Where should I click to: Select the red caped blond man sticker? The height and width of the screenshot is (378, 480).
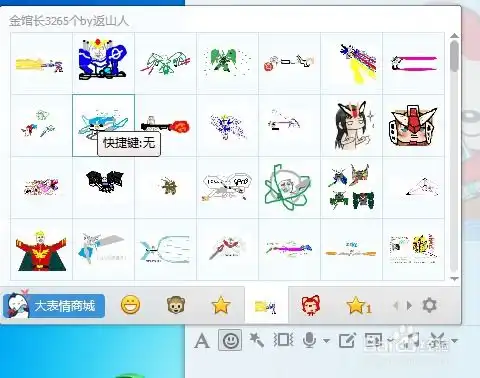(41, 249)
